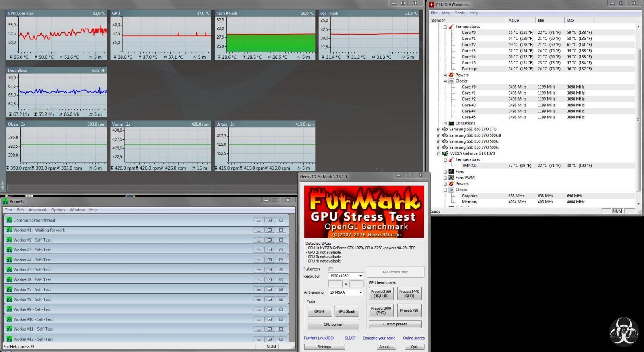Click the custom resolution width input field
The height and width of the screenshot is (352, 644).
coord(335,284)
